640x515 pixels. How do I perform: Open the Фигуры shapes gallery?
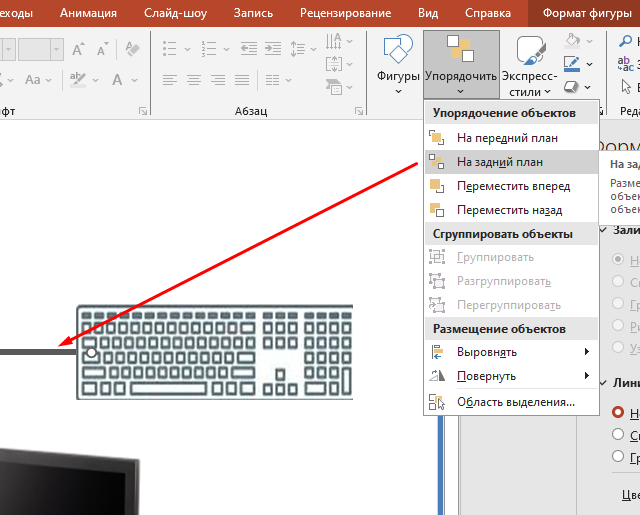click(x=398, y=64)
